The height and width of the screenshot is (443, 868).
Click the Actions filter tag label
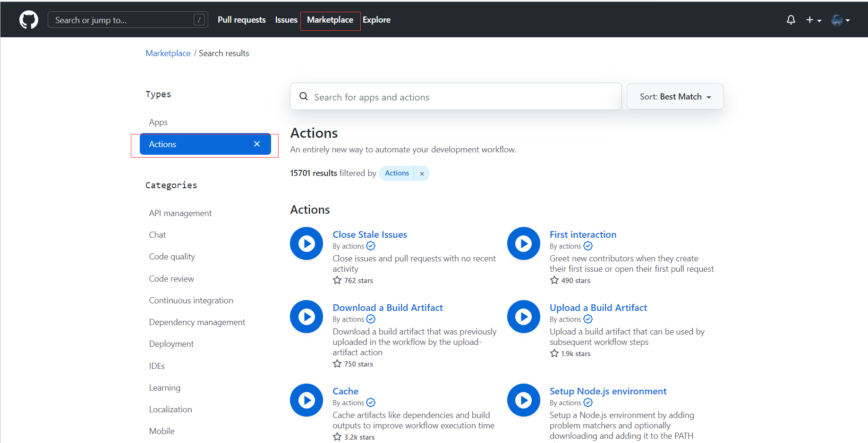[x=397, y=173]
